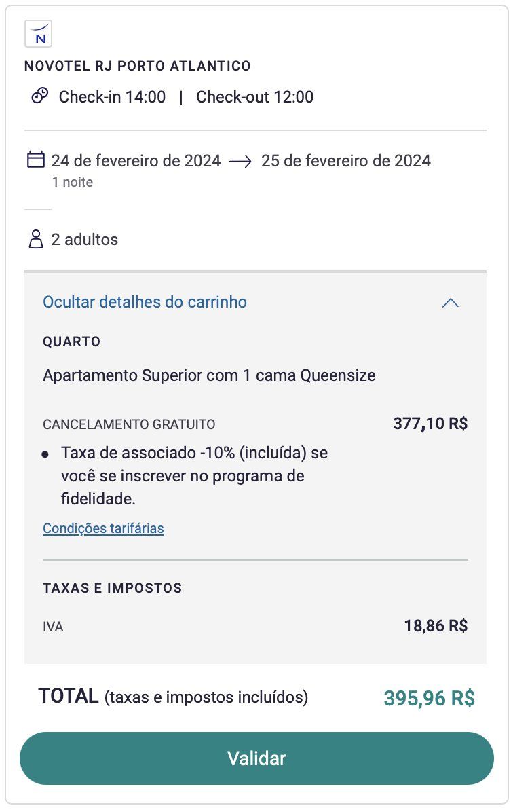The height and width of the screenshot is (812, 513).
Task: Click the Novotel logo icon
Action: pyautogui.click(x=38, y=34)
